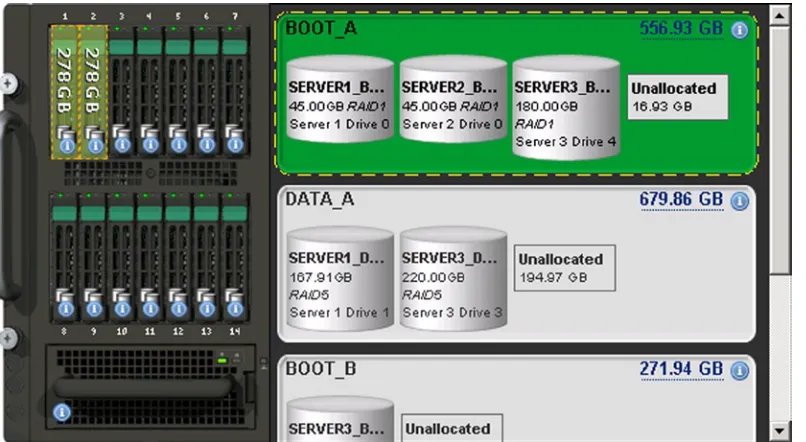Open info icon for drive bay 11
Screen dimensions: 806x442
pos(151,309)
